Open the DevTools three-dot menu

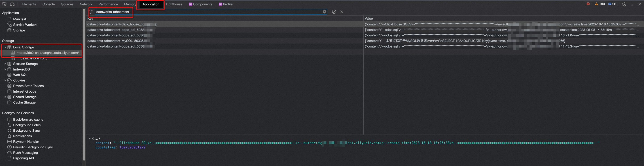[x=632, y=4]
